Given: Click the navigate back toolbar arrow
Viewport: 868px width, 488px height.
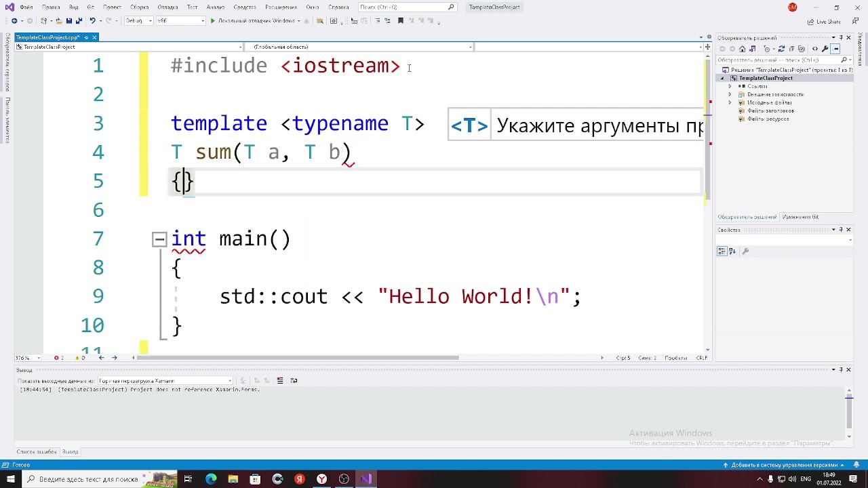Looking at the screenshot, I should point(14,21).
